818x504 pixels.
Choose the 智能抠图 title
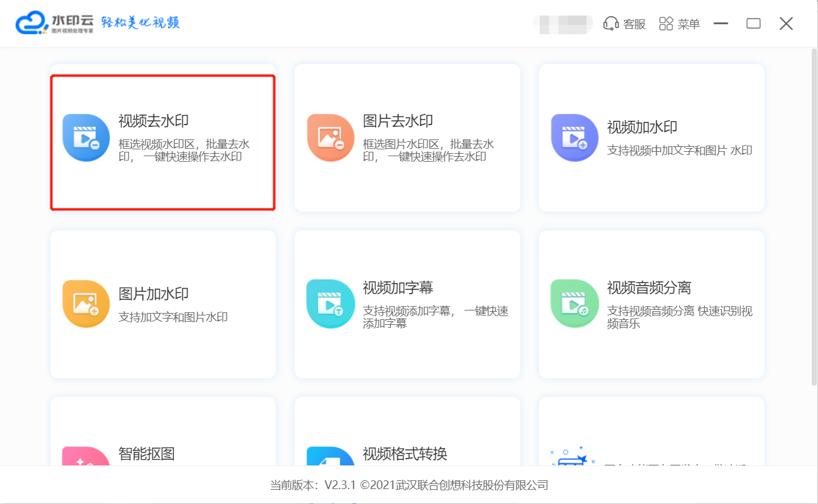146,454
